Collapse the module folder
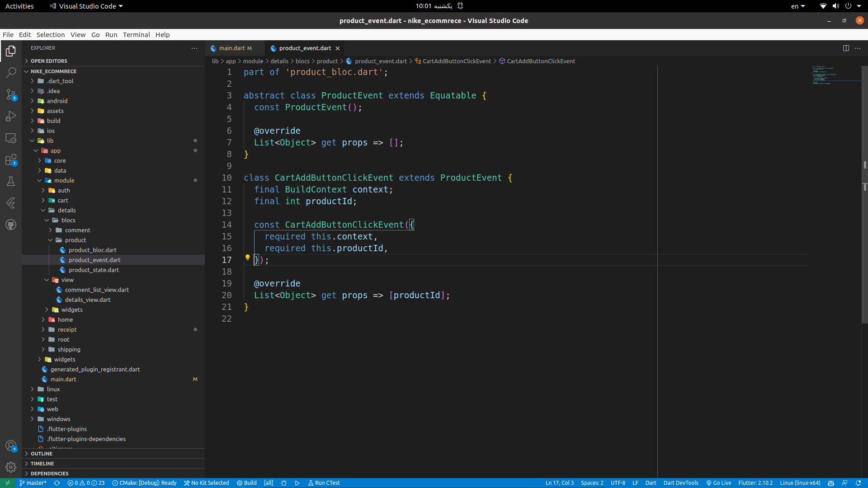 (113, 180)
